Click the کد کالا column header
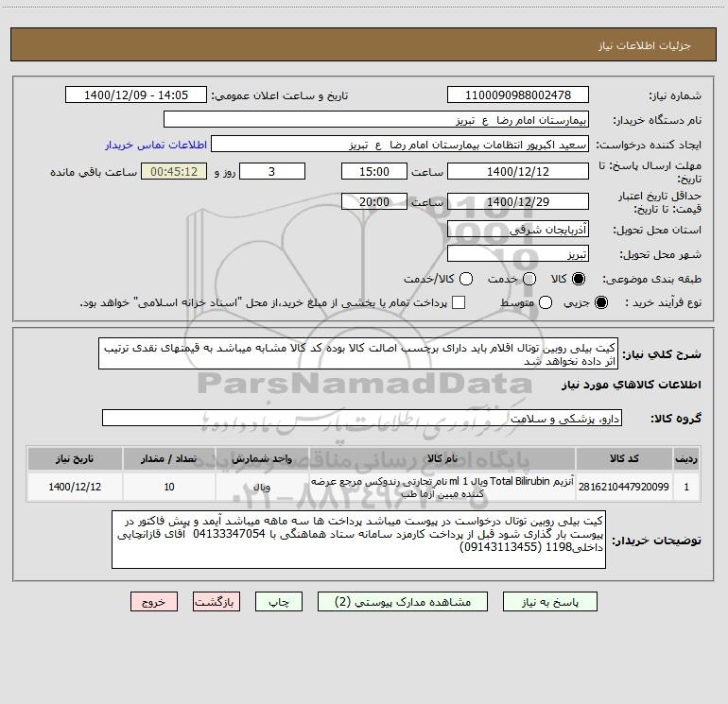The width and height of the screenshot is (728, 704). [624, 459]
